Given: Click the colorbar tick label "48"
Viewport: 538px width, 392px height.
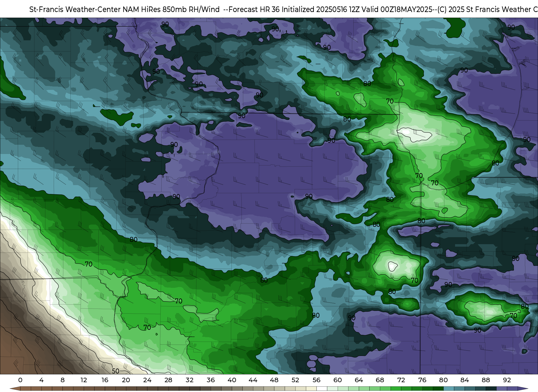Looking at the screenshot, I should coord(274,380).
